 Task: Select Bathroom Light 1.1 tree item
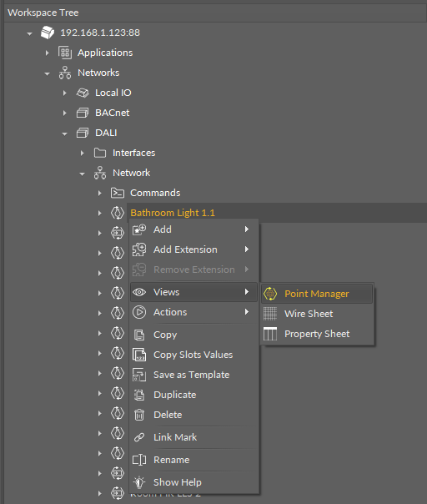(x=173, y=213)
